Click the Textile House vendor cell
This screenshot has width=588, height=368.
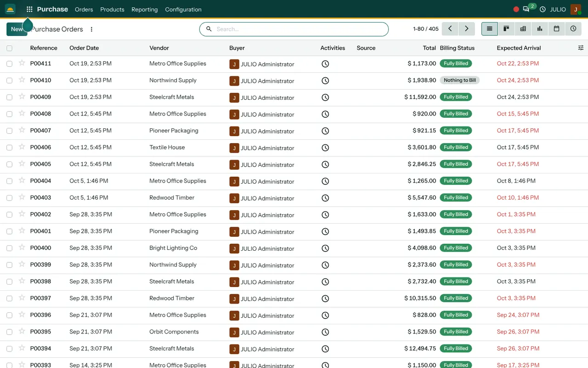coord(167,147)
